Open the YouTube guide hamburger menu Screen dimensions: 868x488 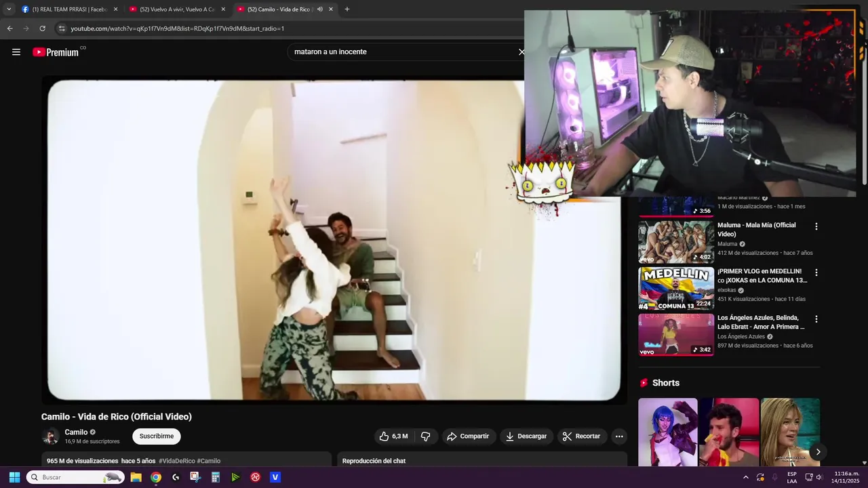click(16, 52)
